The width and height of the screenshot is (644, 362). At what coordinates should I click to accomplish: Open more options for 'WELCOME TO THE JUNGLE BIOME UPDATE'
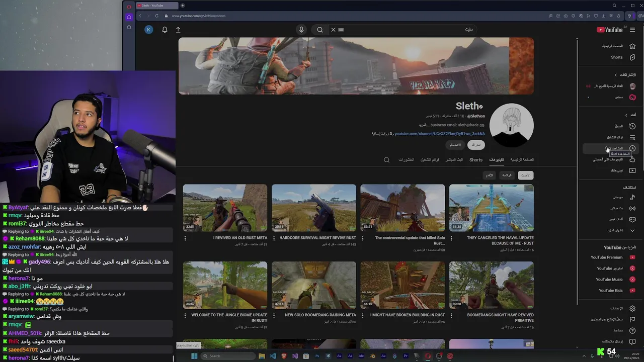tap(185, 316)
